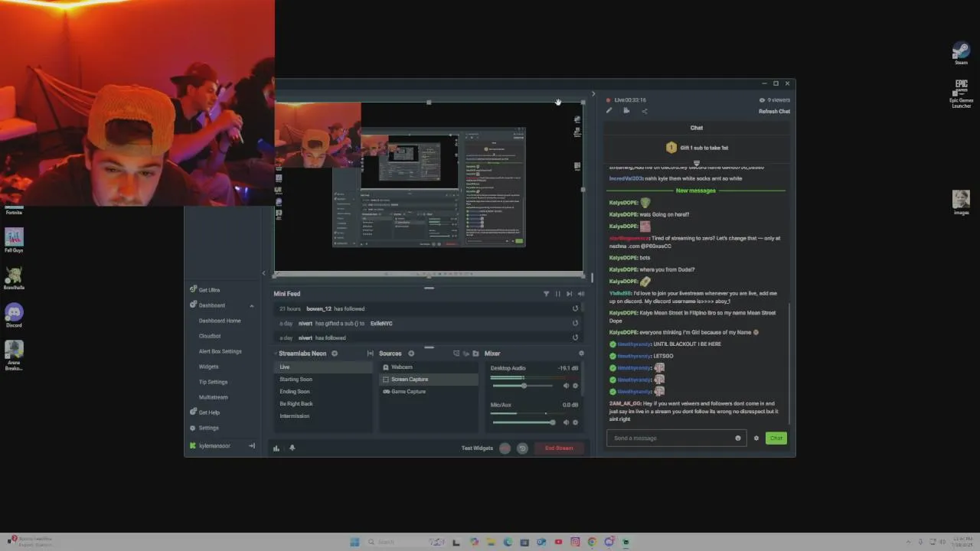980x551 pixels.
Task: Toggle the replay buffer button
Action: coord(522,448)
